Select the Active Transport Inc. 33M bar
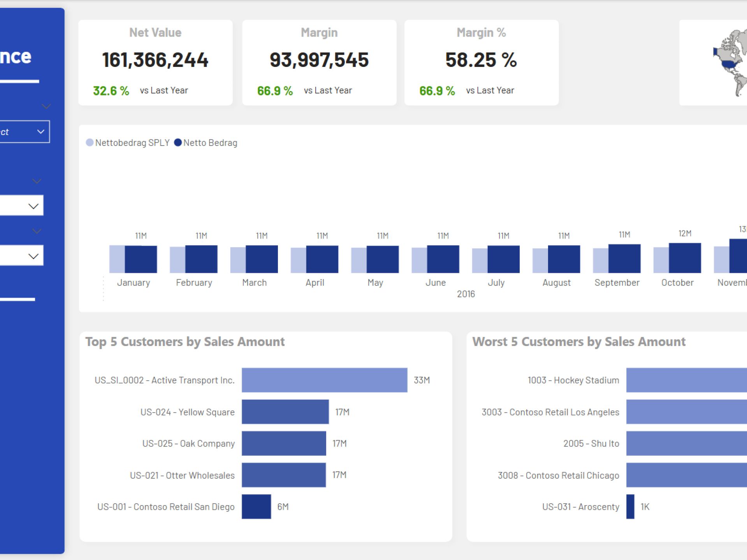The image size is (747, 560). (324, 380)
